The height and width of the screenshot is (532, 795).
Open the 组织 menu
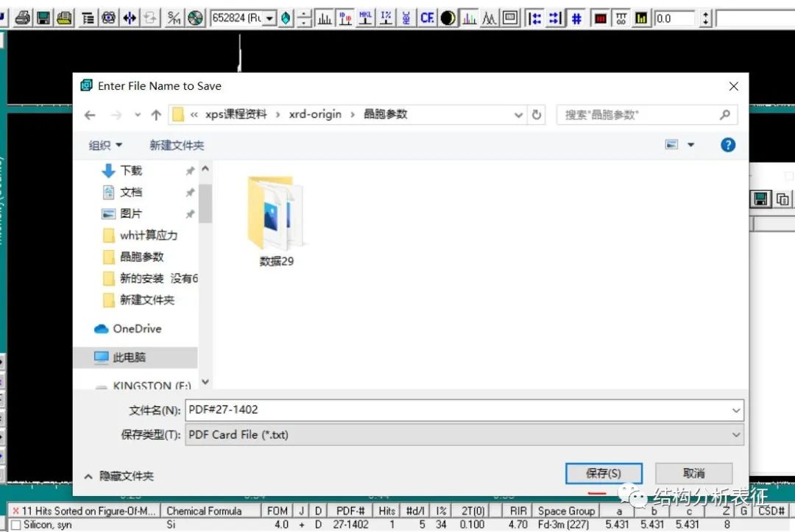tap(105, 146)
